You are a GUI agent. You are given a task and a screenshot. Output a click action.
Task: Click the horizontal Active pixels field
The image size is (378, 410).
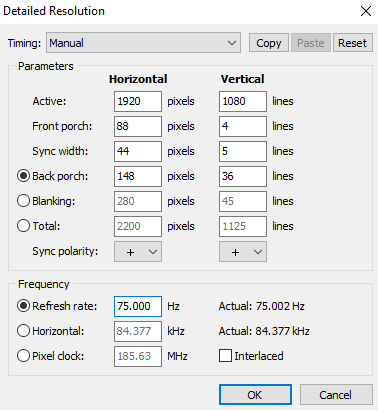point(138,101)
